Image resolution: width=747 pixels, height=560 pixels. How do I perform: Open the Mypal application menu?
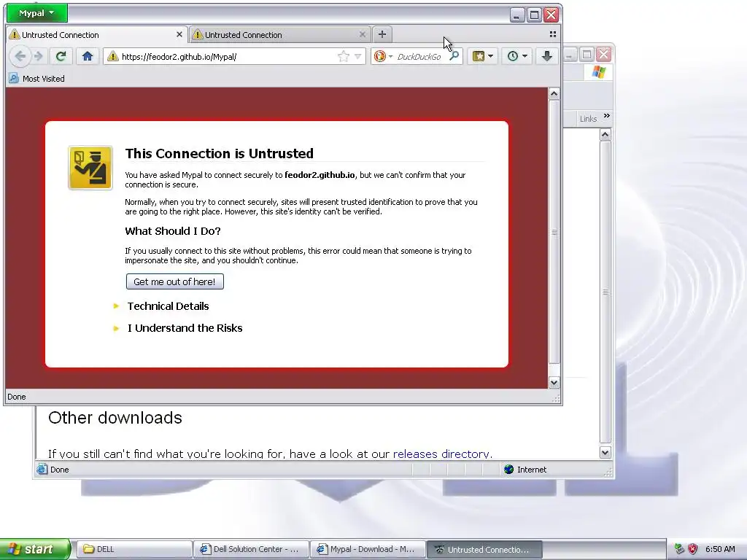[36, 13]
